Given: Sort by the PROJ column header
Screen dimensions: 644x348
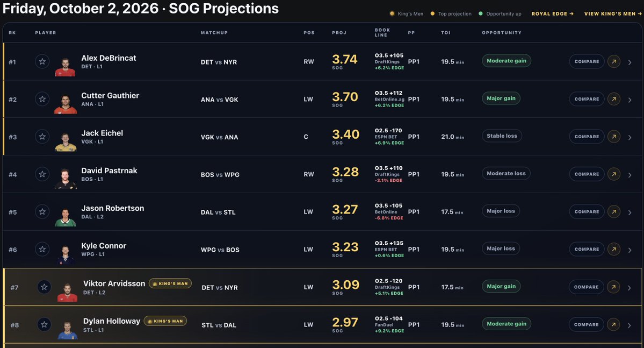Looking at the screenshot, I should click(x=339, y=32).
